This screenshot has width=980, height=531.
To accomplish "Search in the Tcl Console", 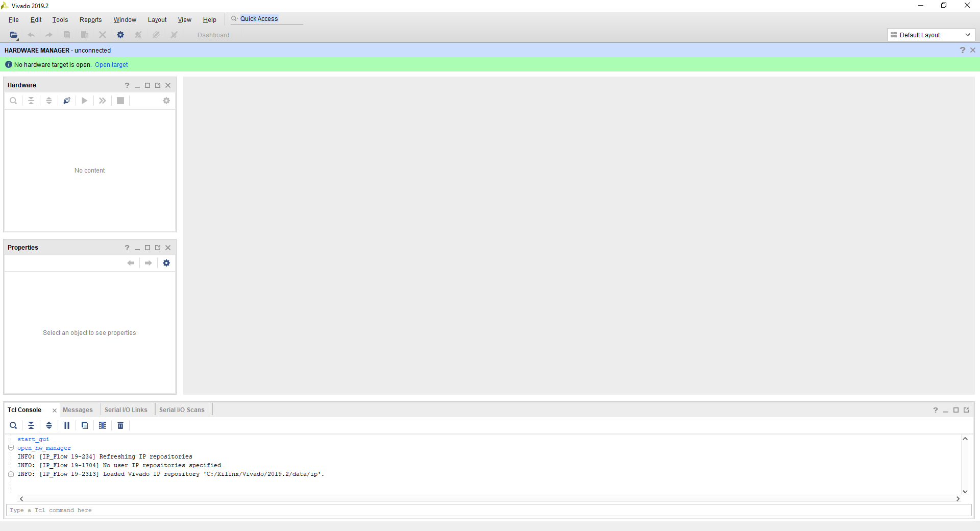I will pyautogui.click(x=13, y=425).
